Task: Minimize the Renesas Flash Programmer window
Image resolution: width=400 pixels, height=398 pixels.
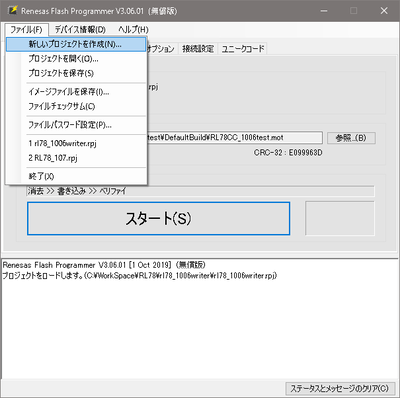Action: 323,11
